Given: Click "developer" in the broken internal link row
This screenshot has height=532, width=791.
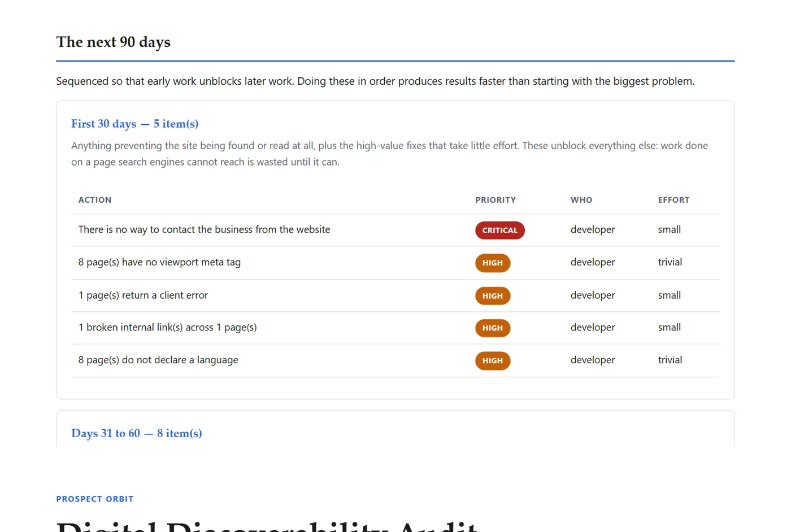Looking at the screenshot, I should 593,328.
